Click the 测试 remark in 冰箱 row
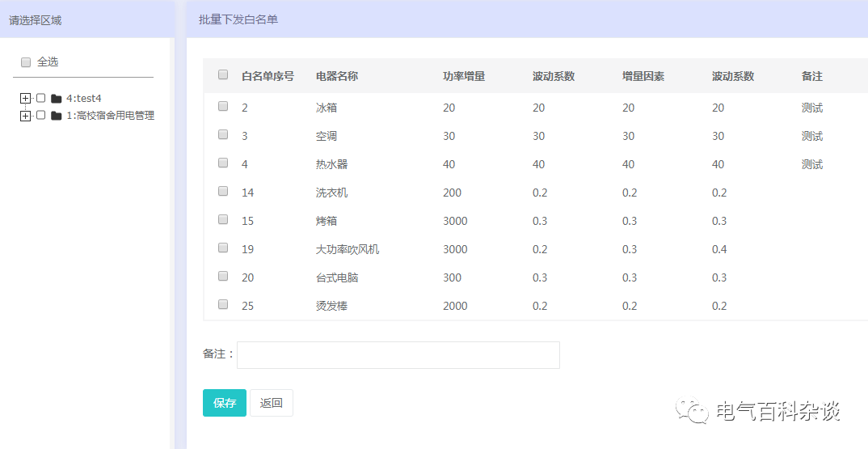Image resolution: width=868 pixels, height=449 pixels. (812, 108)
